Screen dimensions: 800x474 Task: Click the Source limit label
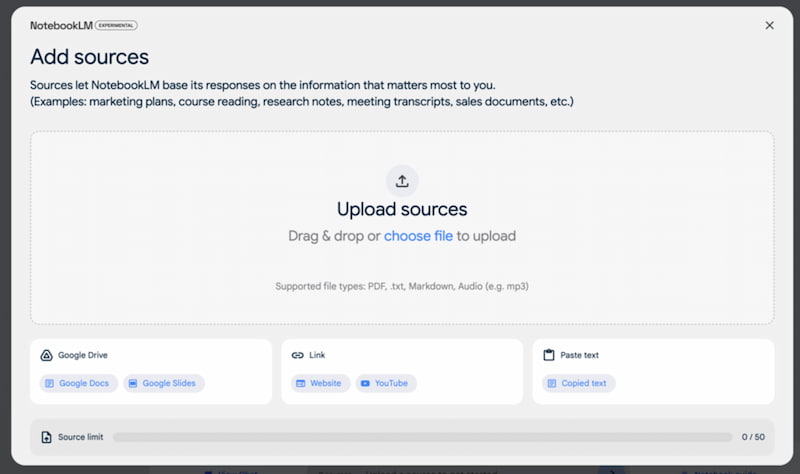click(81, 437)
